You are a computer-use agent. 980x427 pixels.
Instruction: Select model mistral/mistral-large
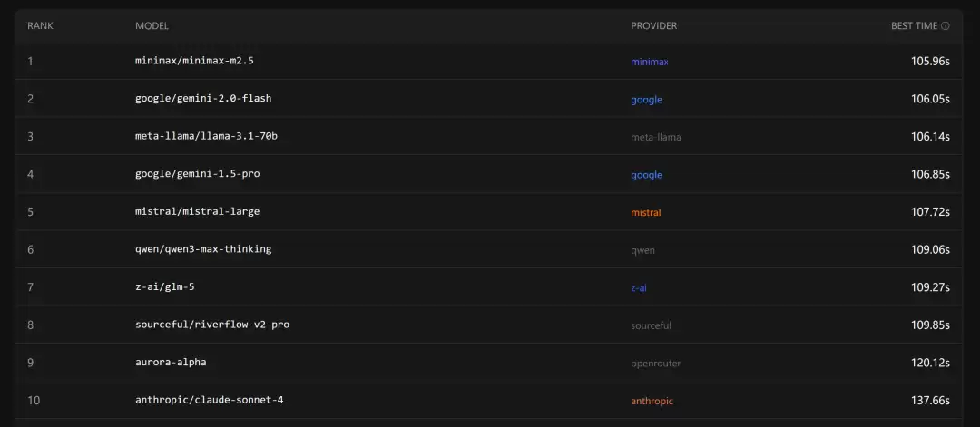198,211
